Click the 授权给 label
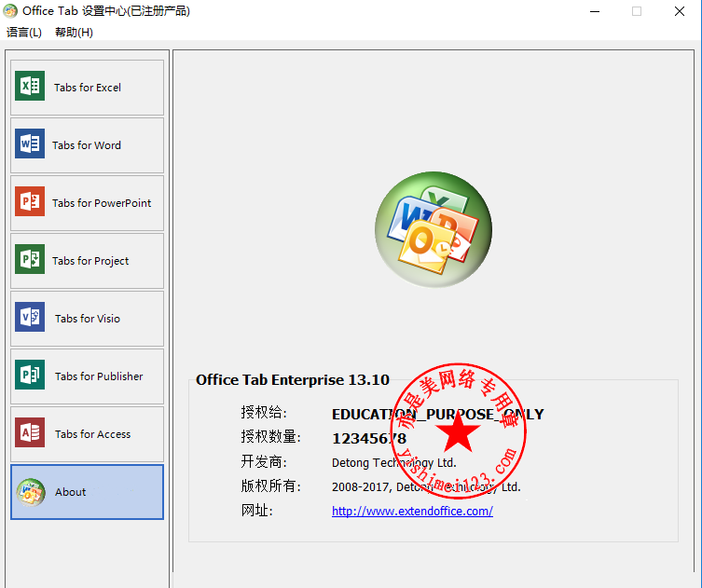 [264, 412]
